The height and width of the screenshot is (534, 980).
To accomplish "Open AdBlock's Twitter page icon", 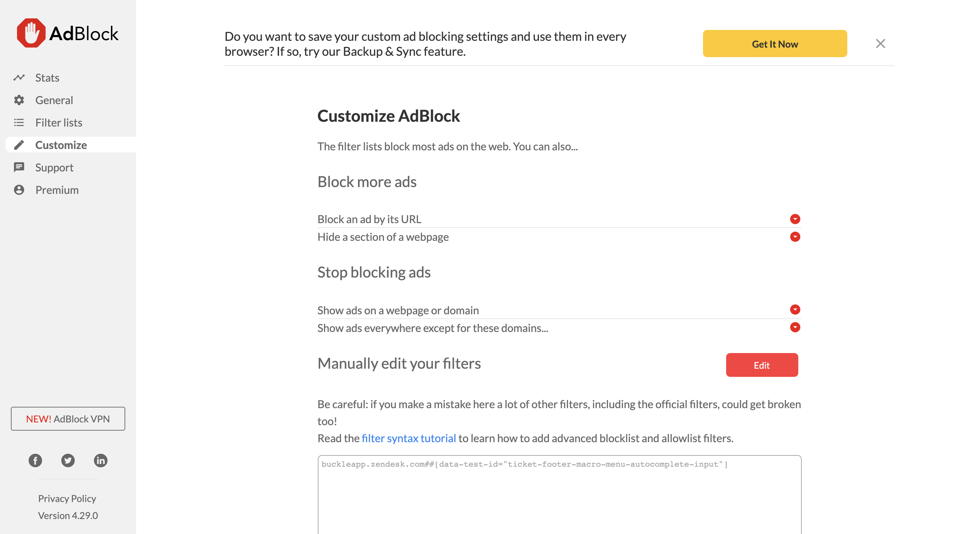I will click(x=68, y=461).
